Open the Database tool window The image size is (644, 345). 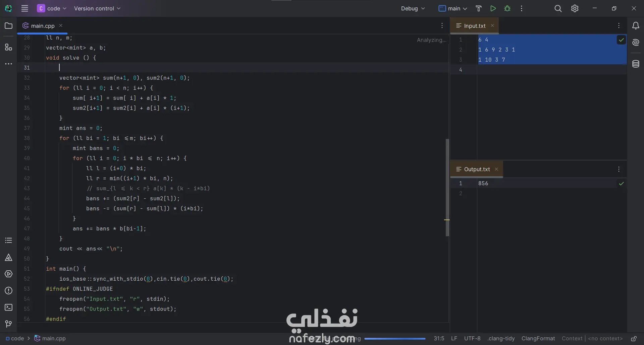click(636, 64)
